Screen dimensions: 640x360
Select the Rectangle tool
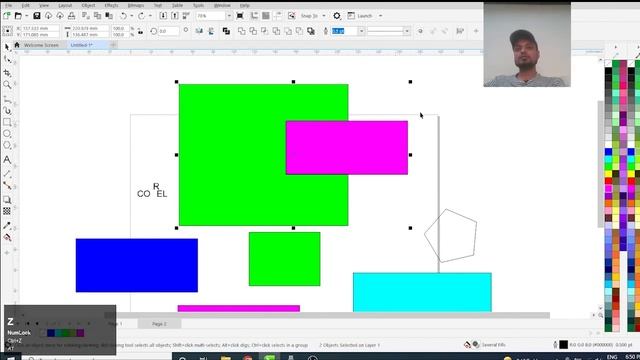(x=7, y=122)
